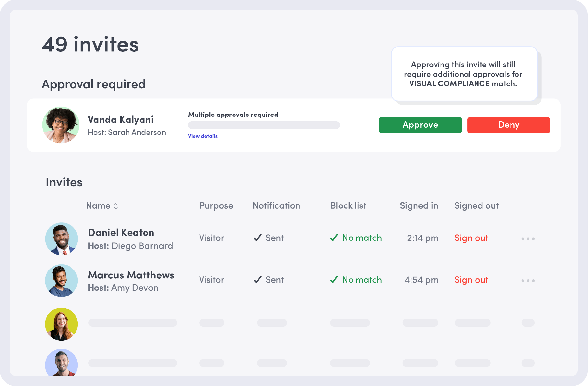Click the Block list column header
Image resolution: width=588 pixels, height=386 pixels.
348,206
